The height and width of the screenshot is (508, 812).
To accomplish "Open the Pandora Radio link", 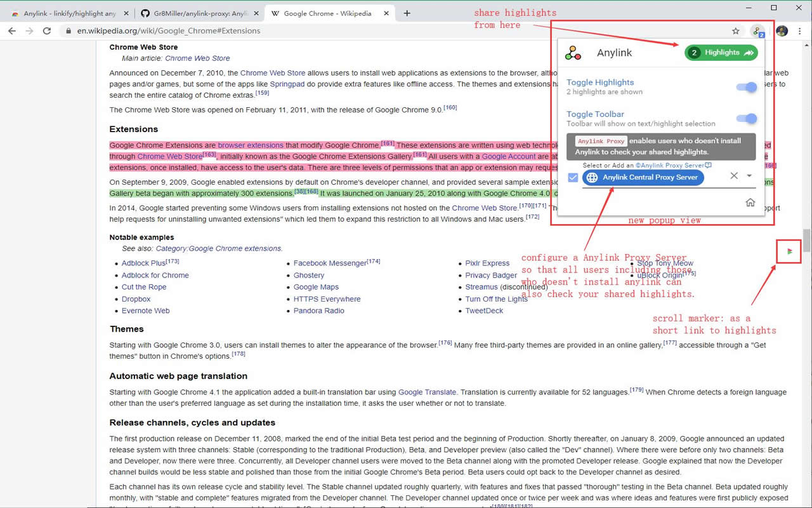I will 319,311.
